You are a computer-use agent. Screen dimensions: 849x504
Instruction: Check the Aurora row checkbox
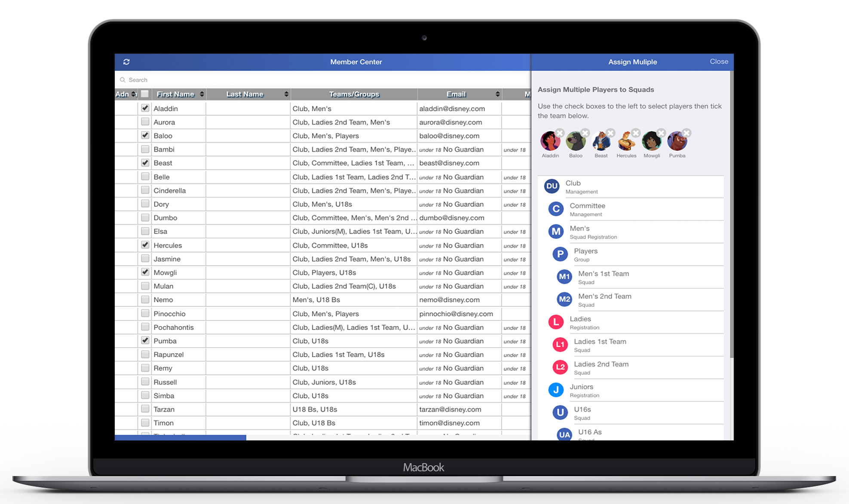(x=145, y=122)
